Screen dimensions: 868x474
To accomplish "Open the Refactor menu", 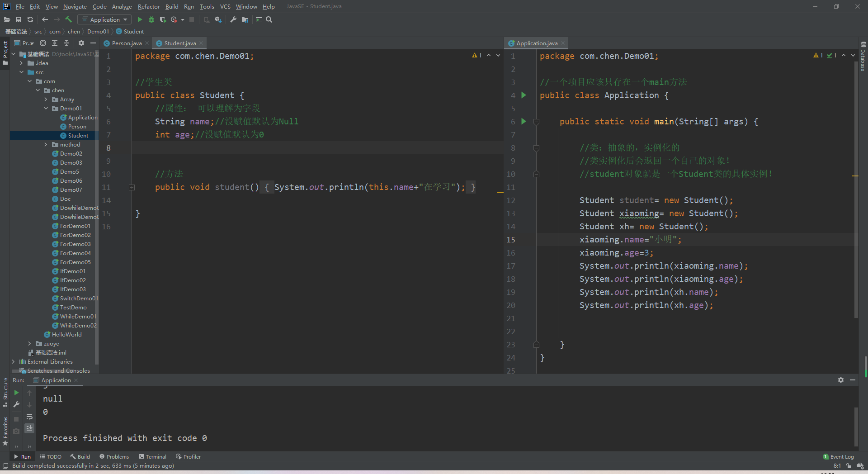I will tap(149, 6).
